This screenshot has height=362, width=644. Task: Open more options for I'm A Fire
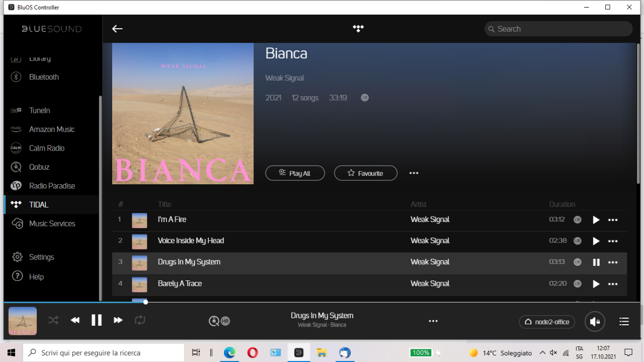613,220
